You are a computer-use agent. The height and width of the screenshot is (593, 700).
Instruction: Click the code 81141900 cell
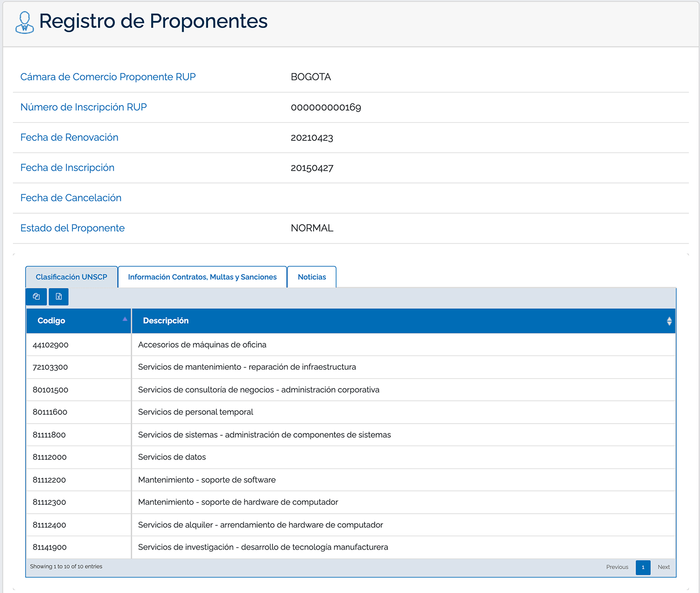pyautogui.click(x=50, y=547)
